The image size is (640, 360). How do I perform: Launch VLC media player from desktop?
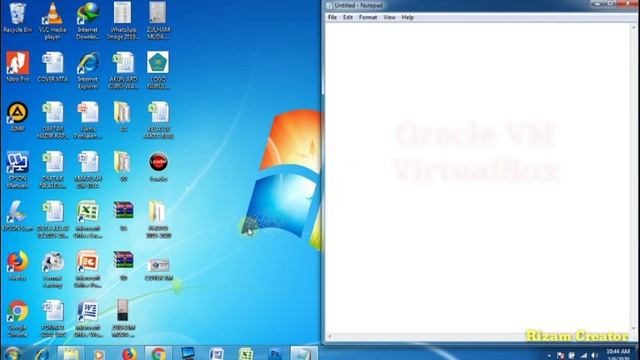53,20
